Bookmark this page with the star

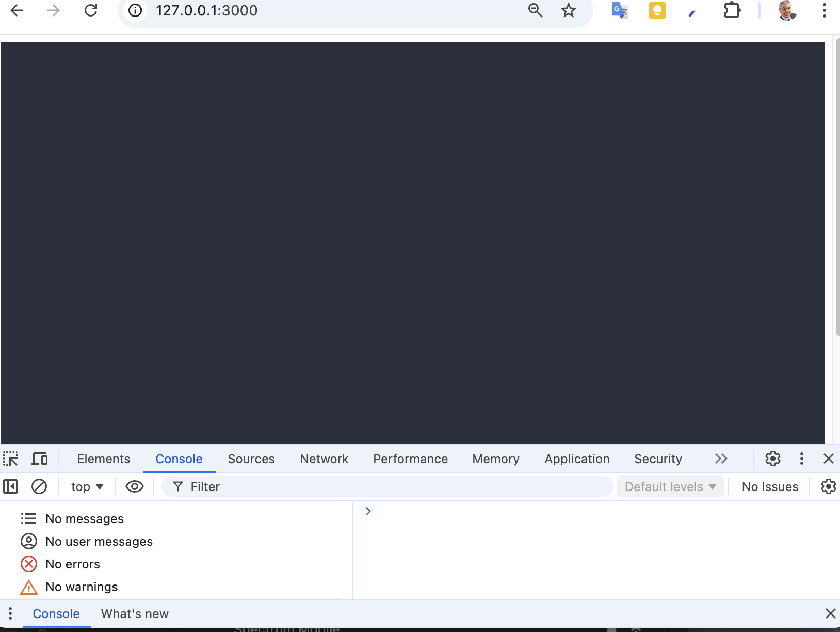pos(569,10)
